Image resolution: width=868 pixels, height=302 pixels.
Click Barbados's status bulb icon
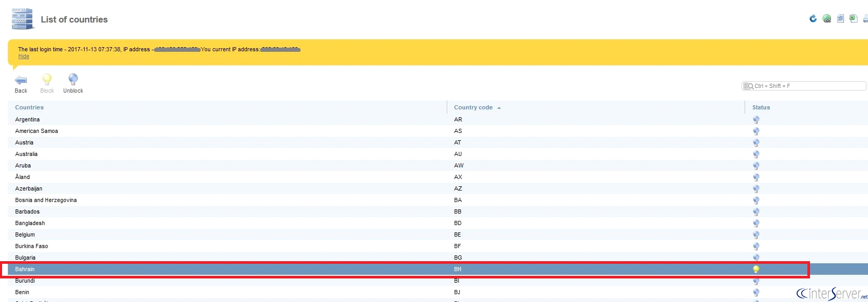click(756, 212)
